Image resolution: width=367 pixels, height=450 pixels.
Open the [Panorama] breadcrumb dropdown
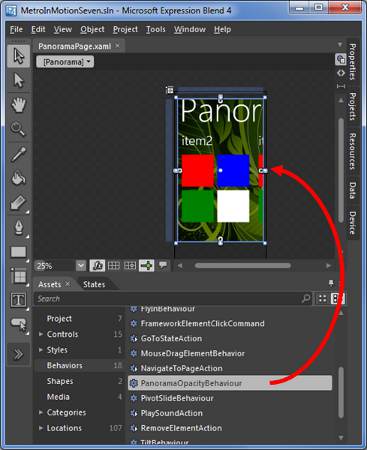coord(65,62)
